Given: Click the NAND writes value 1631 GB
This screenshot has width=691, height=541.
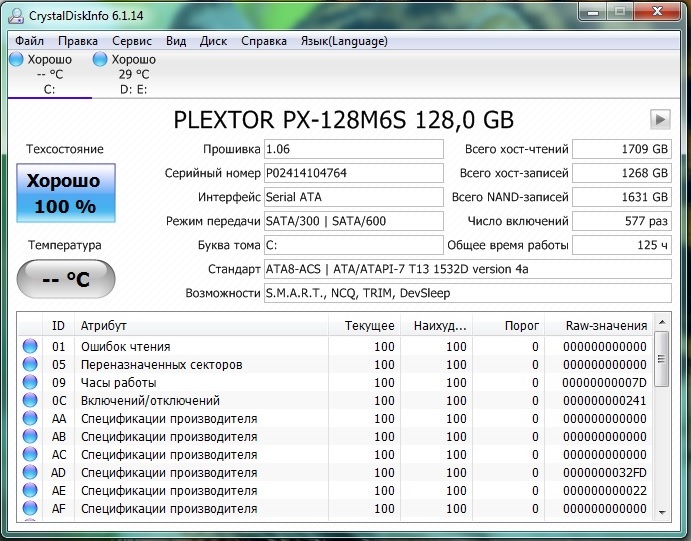Looking at the screenshot, I should (622, 197).
